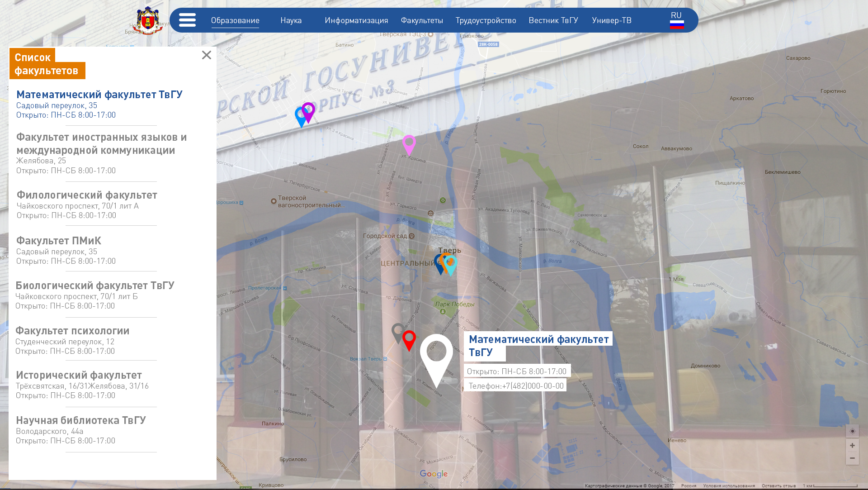Click the dark blue pin near Тверь center
Viewport: 868px width, 490px height.
click(x=439, y=265)
